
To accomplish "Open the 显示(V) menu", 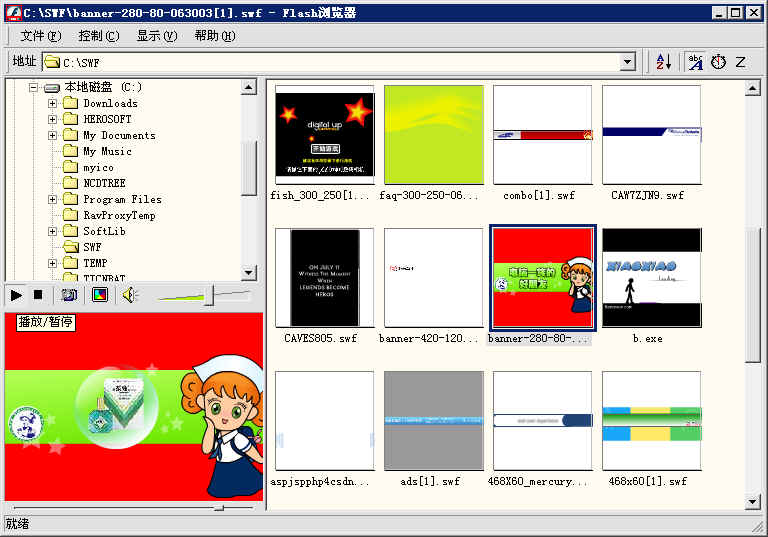I will (157, 36).
